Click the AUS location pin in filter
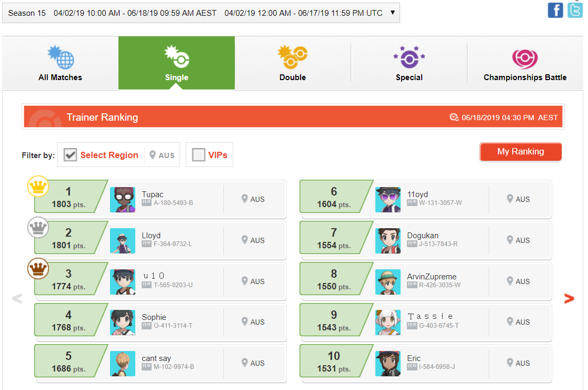 click(x=152, y=155)
